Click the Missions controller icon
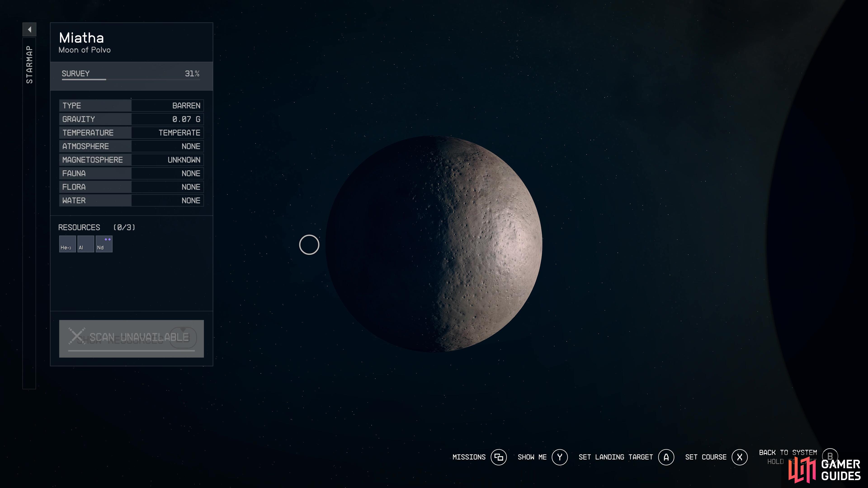 click(x=499, y=457)
